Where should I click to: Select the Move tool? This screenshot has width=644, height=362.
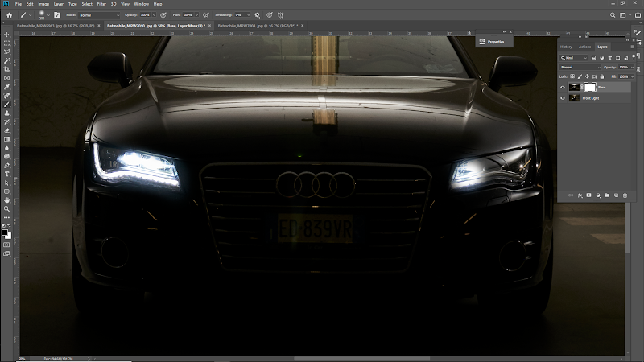point(6,35)
